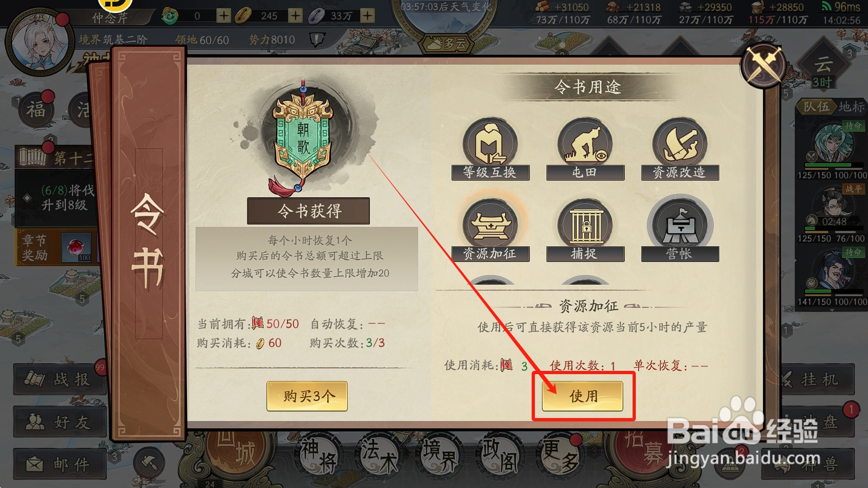Add coins with plus next to 33万
Image resolution: width=868 pixels, height=488 pixels.
pos(367,16)
